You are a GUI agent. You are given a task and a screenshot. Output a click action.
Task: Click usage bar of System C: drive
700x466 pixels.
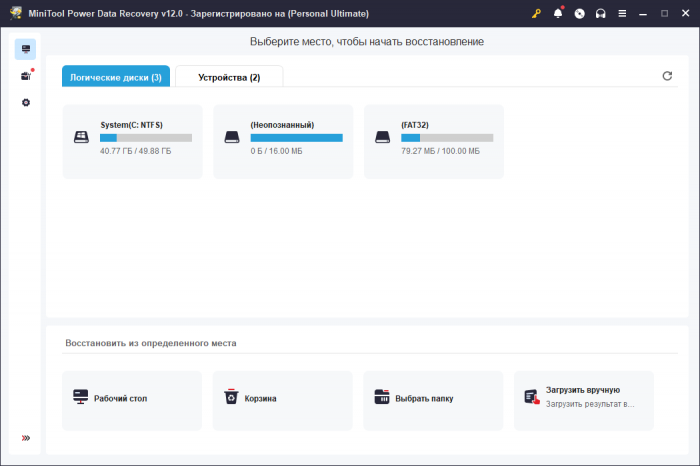point(146,138)
